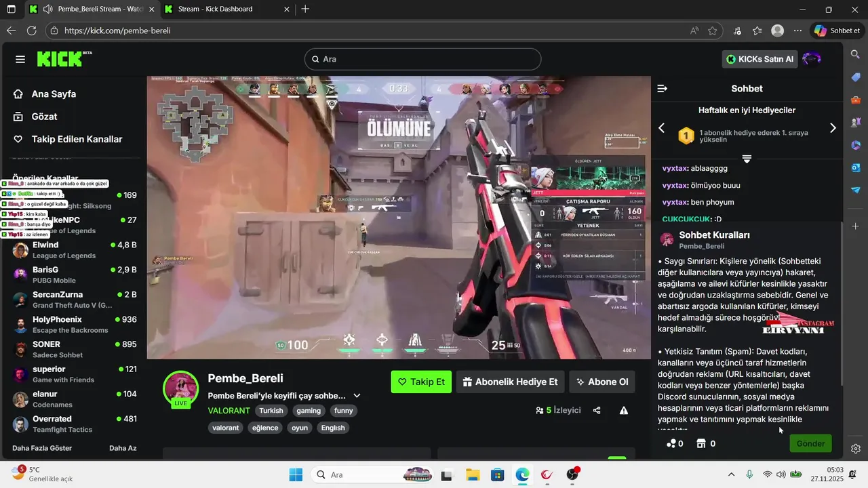868x488 pixels.
Task: Click the Edge sidebar search icon
Action: tap(856, 54)
